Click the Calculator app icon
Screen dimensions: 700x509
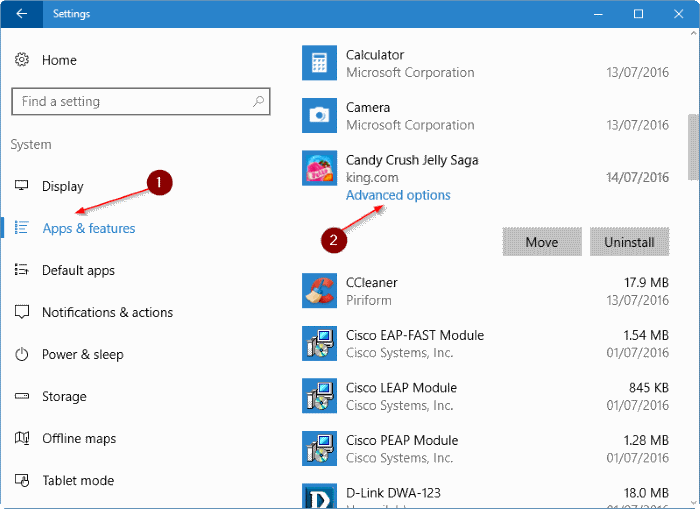pos(319,63)
